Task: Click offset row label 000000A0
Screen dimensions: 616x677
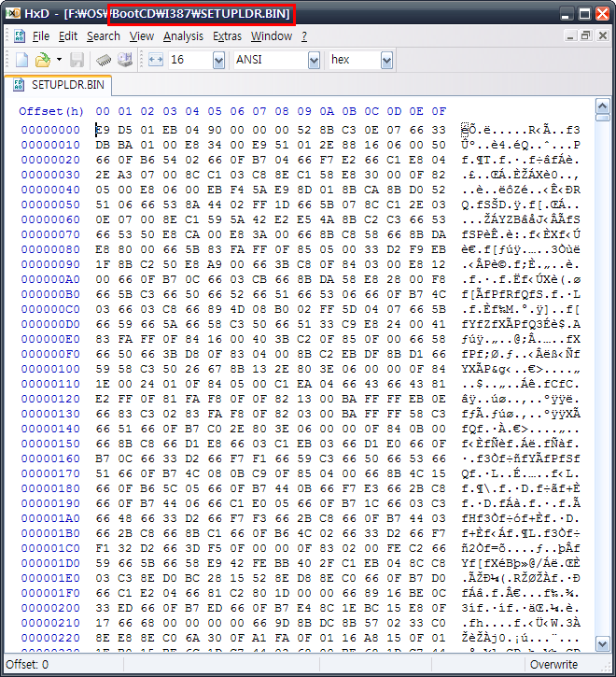Action: [50, 279]
